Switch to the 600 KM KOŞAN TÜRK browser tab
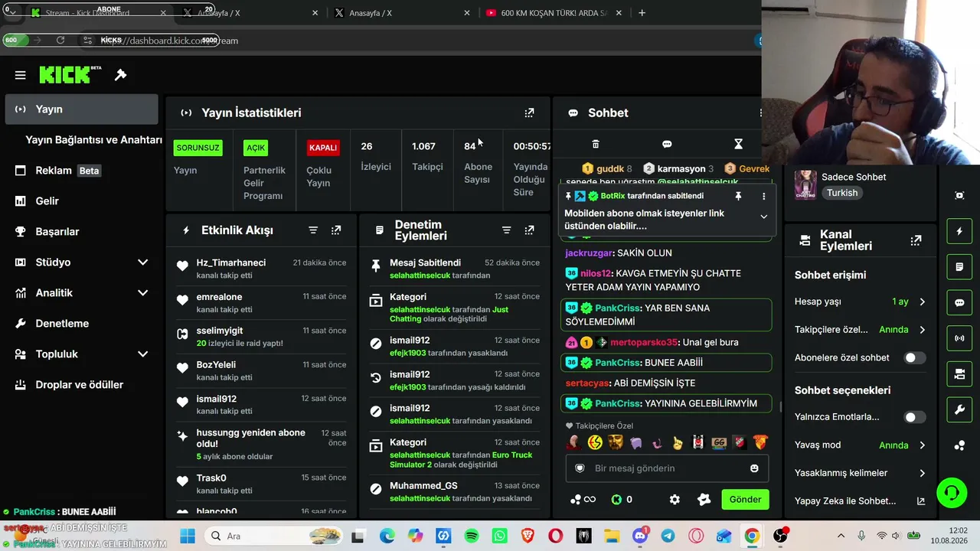This screenshot has height=551, width=980. tap(553, 13)
